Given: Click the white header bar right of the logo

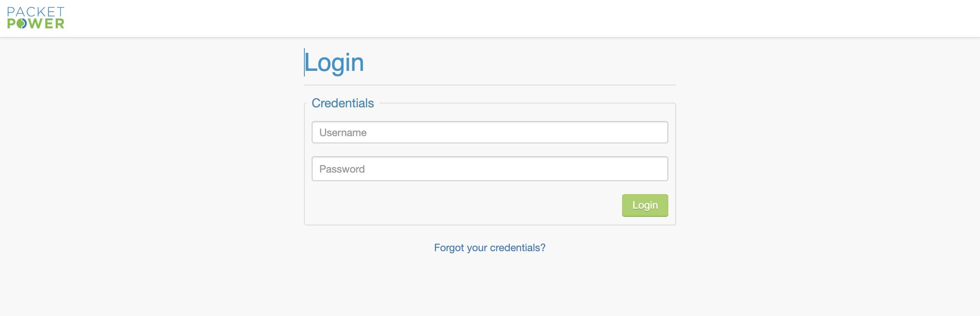Looking at the screenshot, I should coord(514,18).
